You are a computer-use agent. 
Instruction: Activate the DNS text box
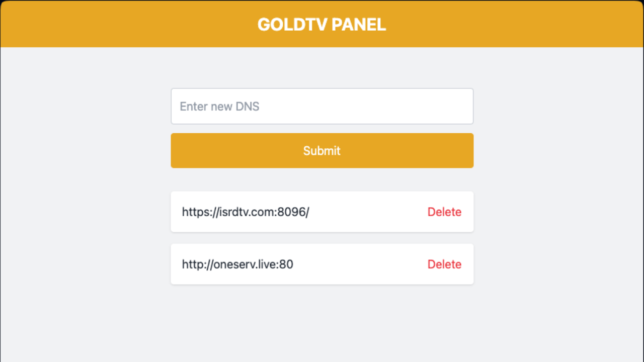(x=322, y=106)
